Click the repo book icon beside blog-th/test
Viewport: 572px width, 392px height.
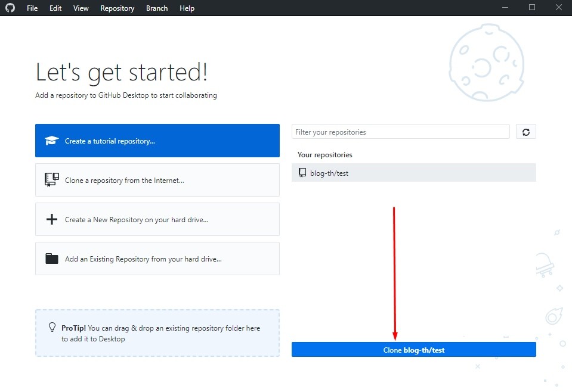coord(302,173)
